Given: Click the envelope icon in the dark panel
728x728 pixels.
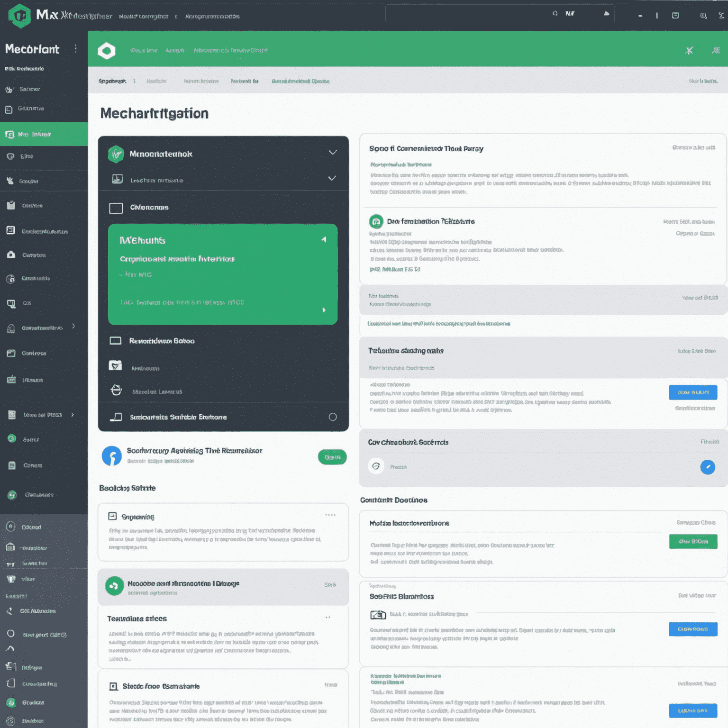Looking at the screenshot, I should [116, 365].
